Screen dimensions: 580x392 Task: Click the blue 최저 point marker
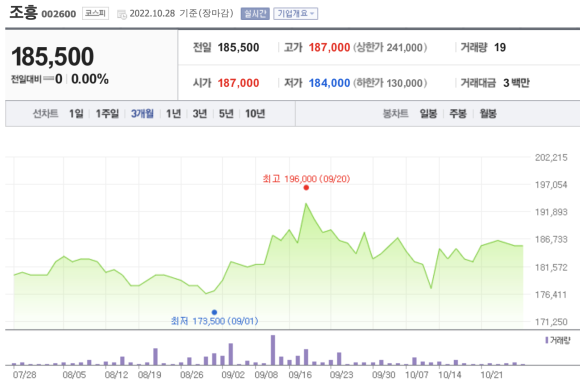click(214, 312)
